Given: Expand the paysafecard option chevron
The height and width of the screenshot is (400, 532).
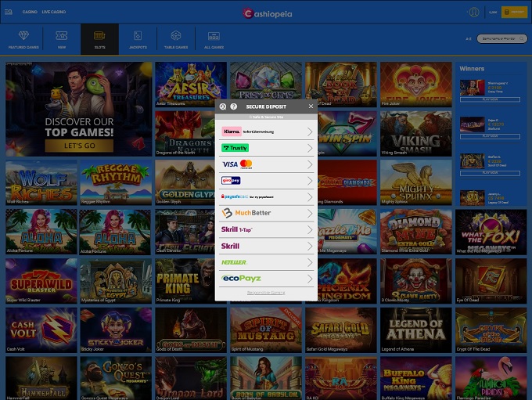Looking at the screenshot, I should (x=310, y=196).
